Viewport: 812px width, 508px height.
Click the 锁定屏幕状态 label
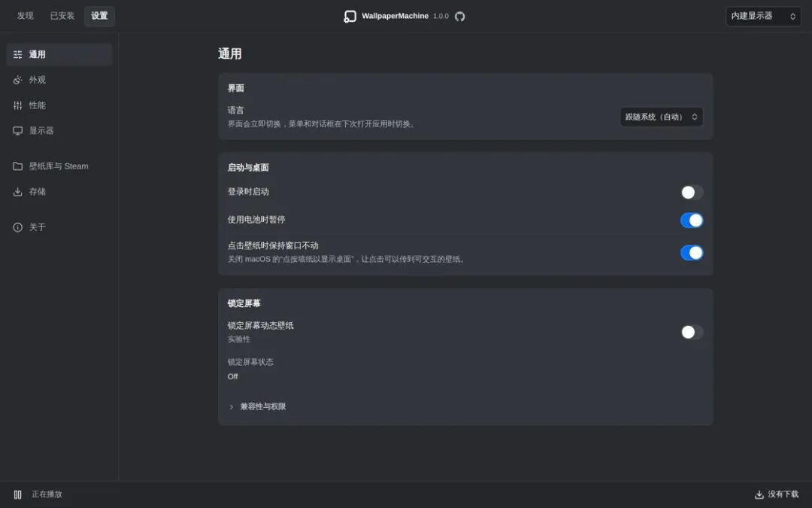250,362
